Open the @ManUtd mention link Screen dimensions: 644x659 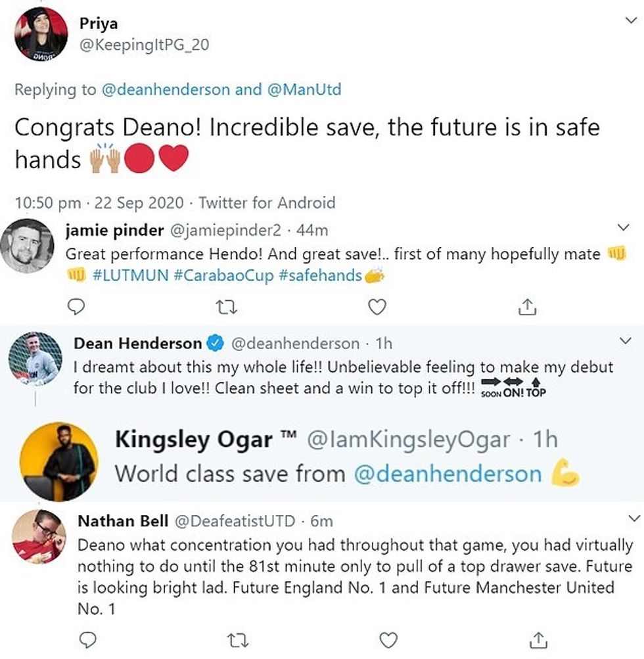coord(304,89)
